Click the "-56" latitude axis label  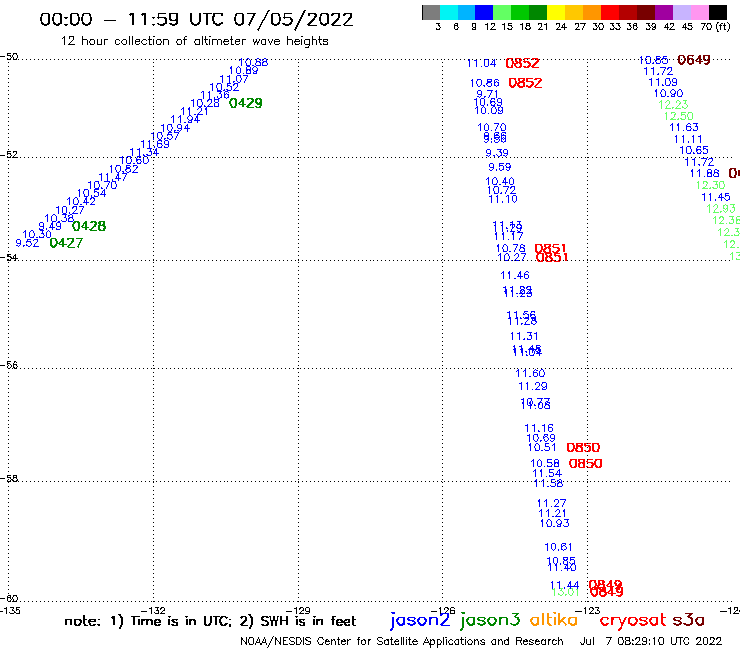10,365
